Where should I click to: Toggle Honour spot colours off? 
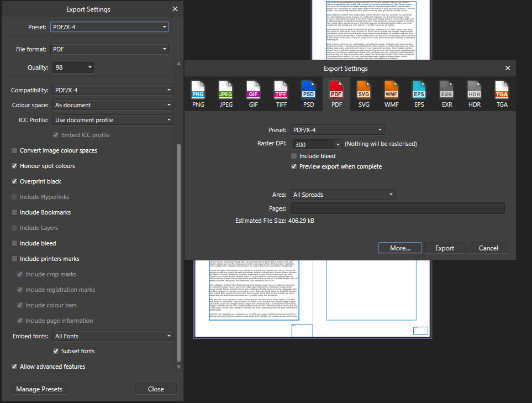pyautogui.click(x=14, y=166)
